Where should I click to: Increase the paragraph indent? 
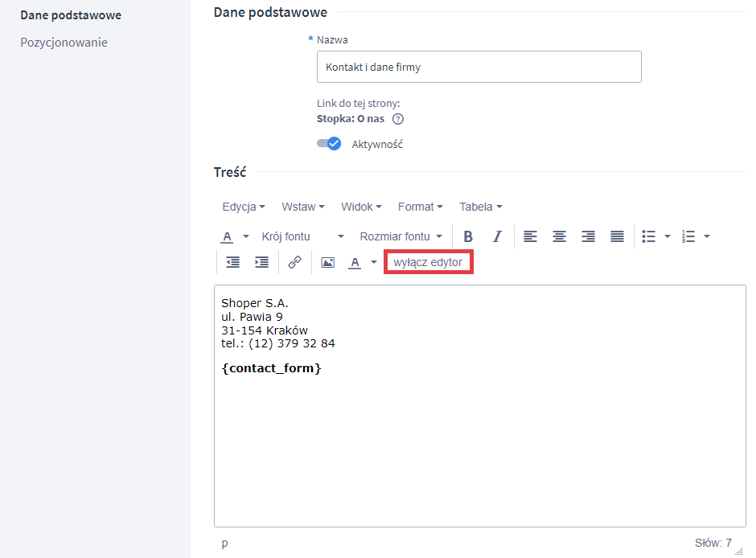tap(261, 262)
